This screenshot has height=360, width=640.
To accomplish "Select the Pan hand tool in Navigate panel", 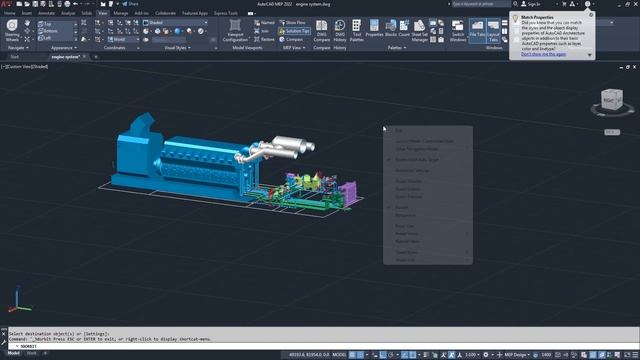I will tap(27, 23).
